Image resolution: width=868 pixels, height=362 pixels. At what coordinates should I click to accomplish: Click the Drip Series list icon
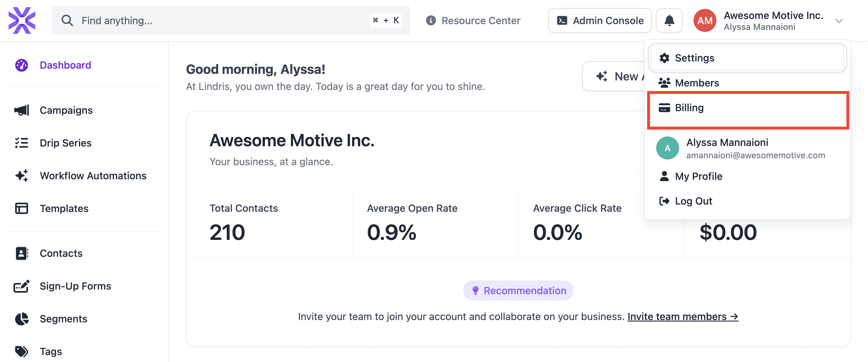tap(22, 143)
